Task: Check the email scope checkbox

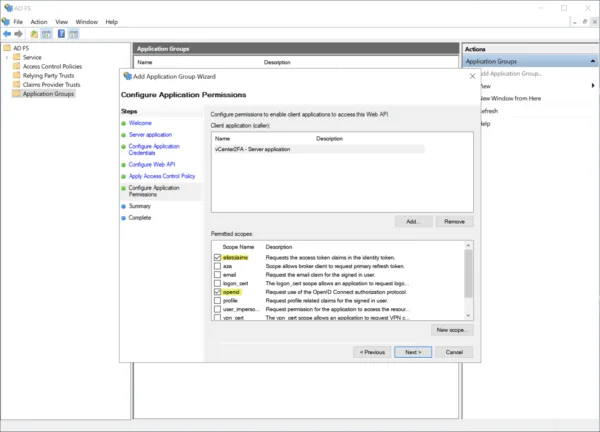Action: 217,275
